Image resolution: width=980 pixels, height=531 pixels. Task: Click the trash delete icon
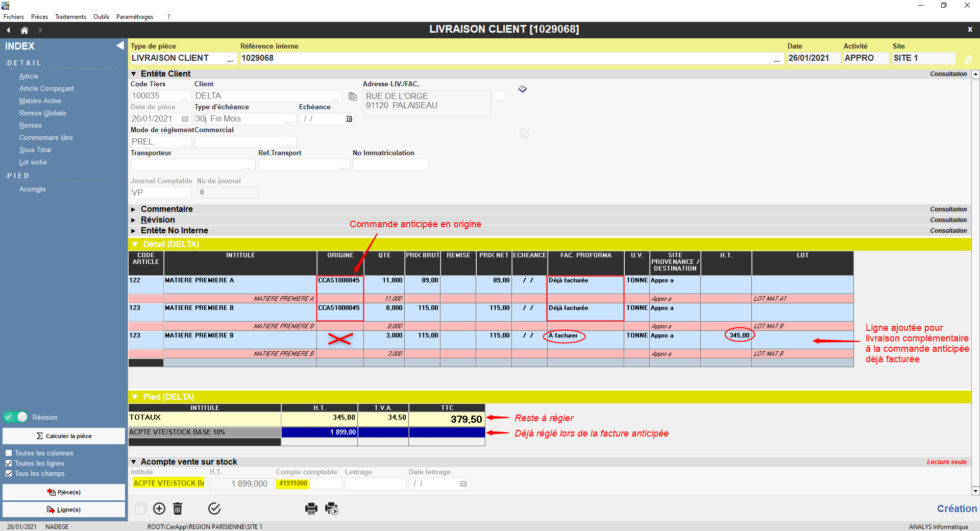click(x=178, y=509)
